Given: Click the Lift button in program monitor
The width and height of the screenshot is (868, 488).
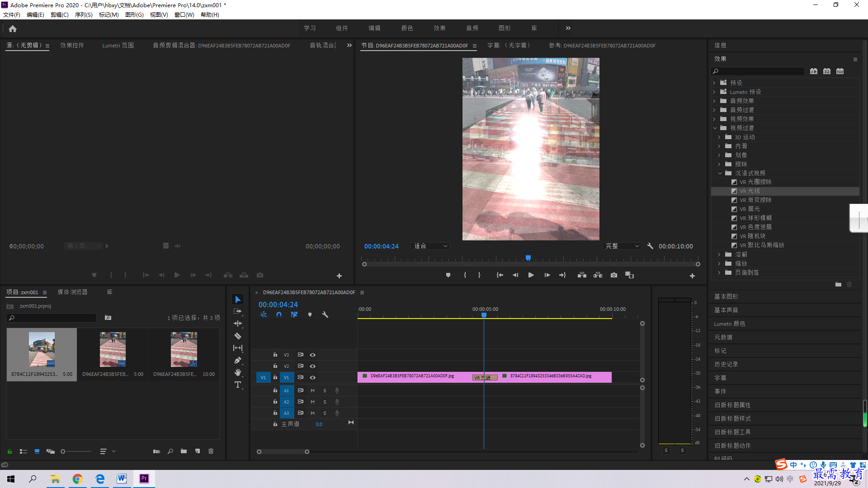Looking at the screenshot, I should pos(582,275).
